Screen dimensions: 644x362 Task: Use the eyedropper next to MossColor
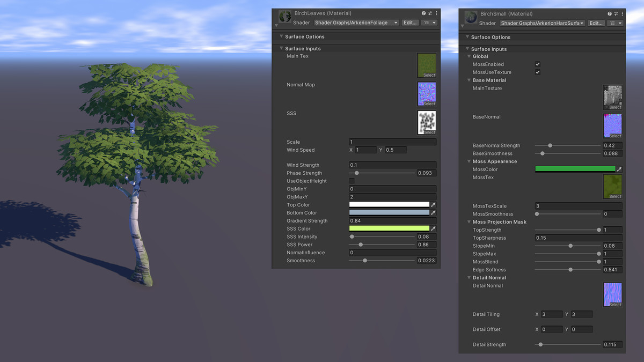click(x=620, y=169)
